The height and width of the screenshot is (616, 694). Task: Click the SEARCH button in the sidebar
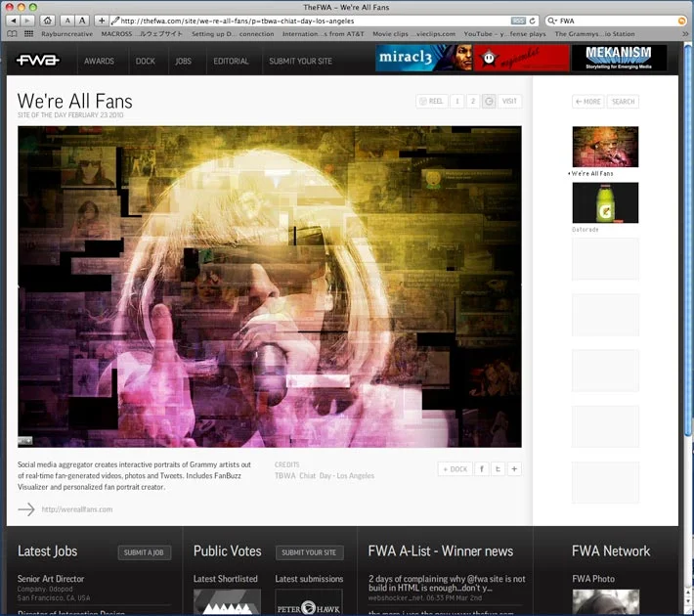[x=623, y=102]
